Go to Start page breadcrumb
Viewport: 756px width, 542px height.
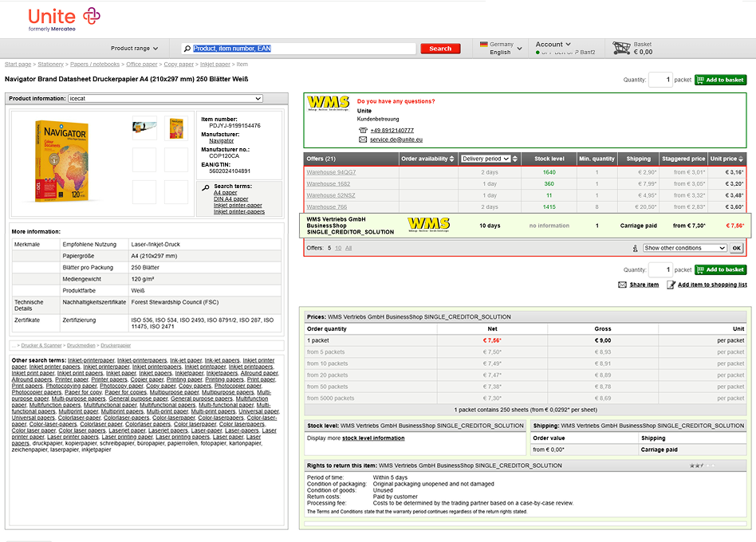18,64
